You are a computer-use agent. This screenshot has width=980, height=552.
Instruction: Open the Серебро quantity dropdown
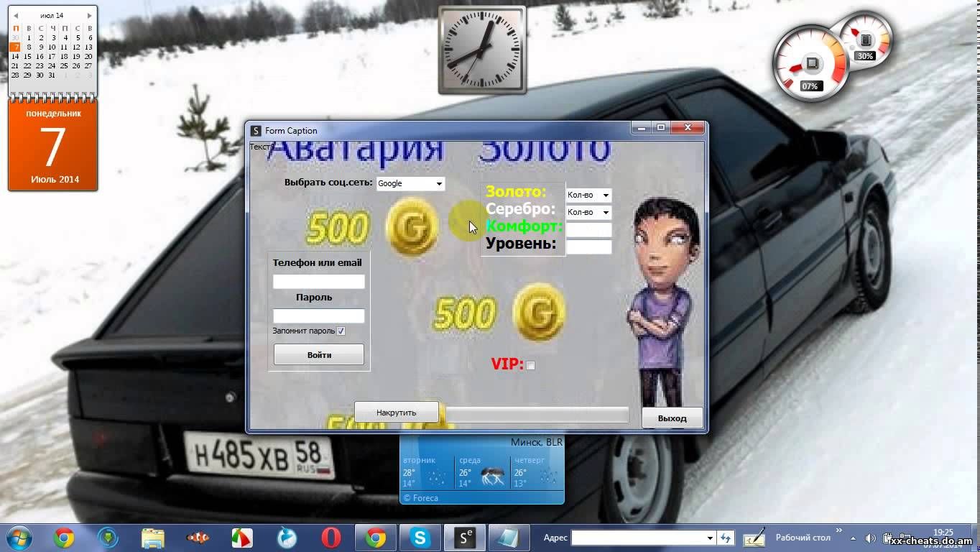(606, 213)
